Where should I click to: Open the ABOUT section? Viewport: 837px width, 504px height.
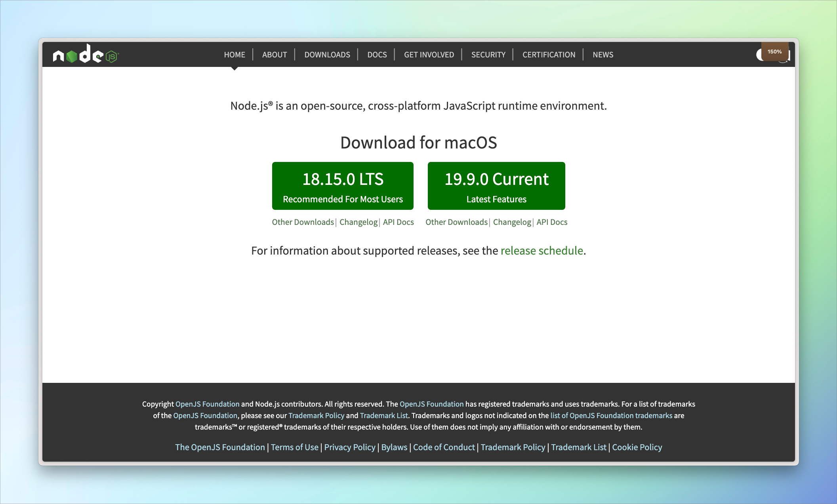tap(274, 55)
